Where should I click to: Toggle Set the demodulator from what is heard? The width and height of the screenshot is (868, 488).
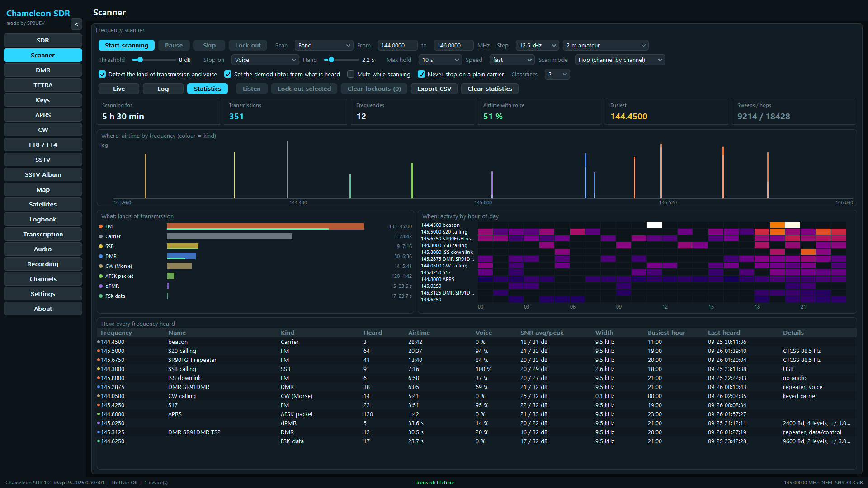tap(228, 75)
